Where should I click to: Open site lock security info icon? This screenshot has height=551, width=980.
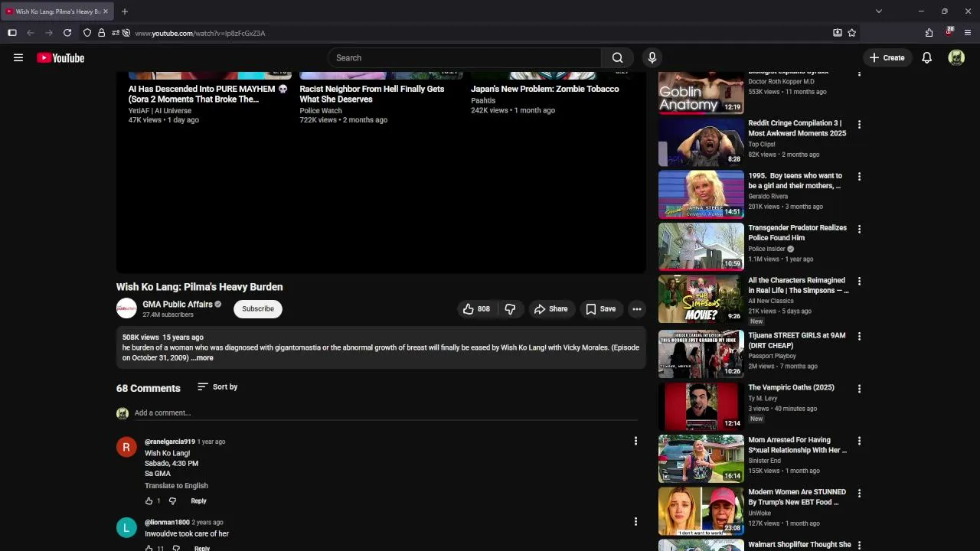101,33
